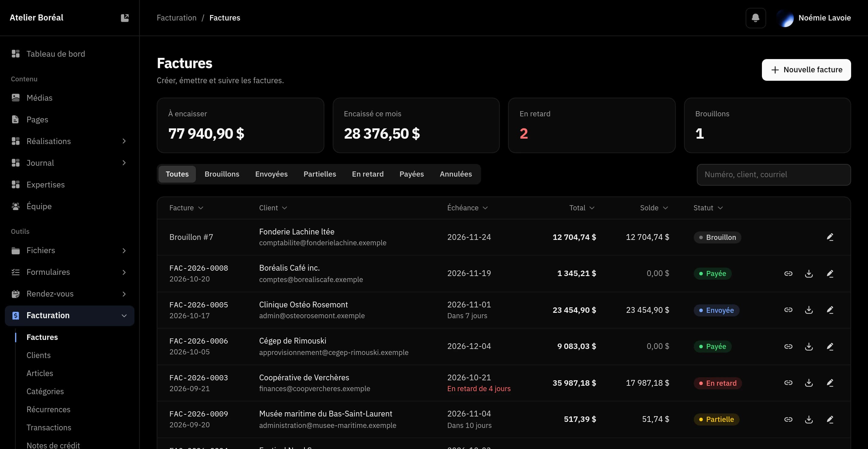
Task: Edit invoice FAC-2026-0009 pencil icon
Action: 830,419
